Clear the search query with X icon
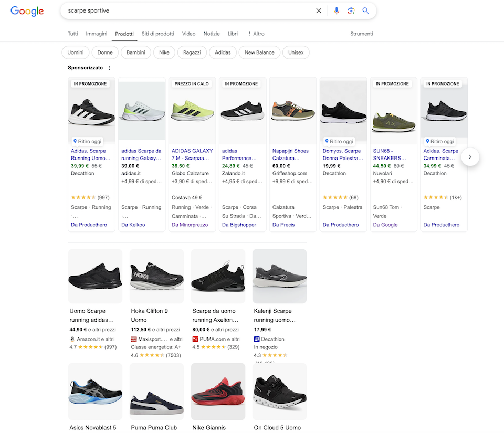Viewport: 504px width, 433px height. tap(319, 10)
